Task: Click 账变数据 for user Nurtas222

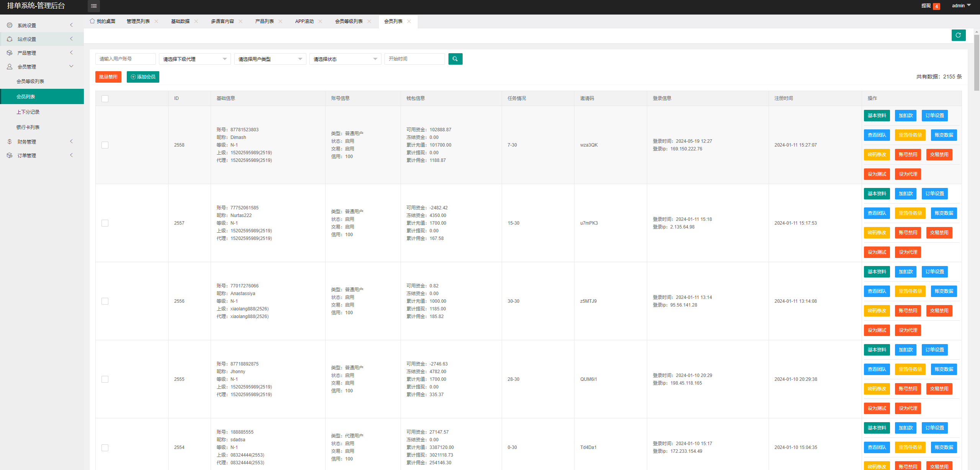Action: tap(944, 213)
